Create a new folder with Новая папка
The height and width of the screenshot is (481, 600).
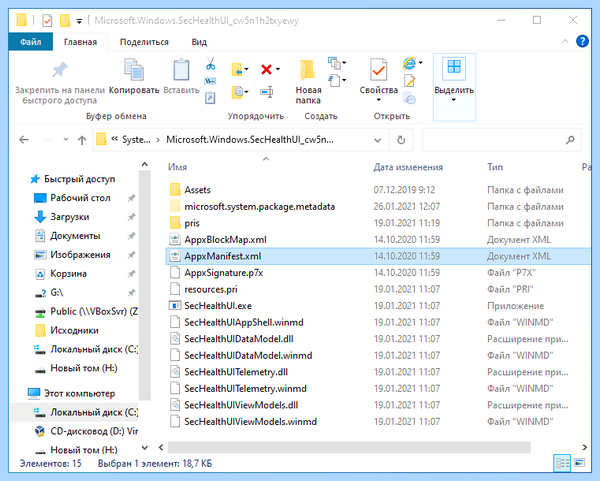308,82
